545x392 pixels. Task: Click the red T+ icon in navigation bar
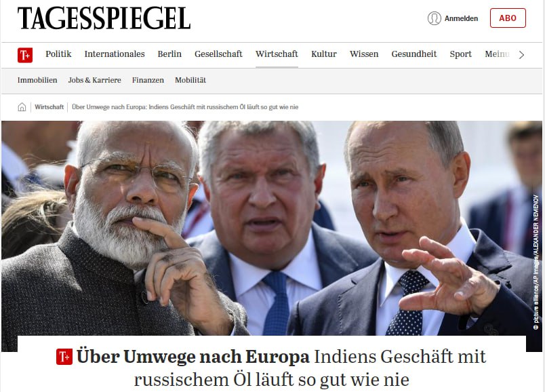click(25, 55)
